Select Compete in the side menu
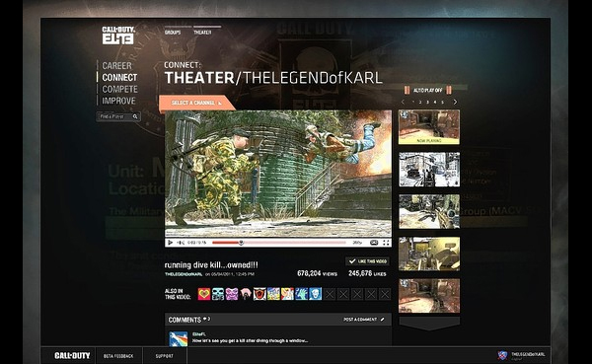This screenshot has width=592, height=364. pos(120,89)
